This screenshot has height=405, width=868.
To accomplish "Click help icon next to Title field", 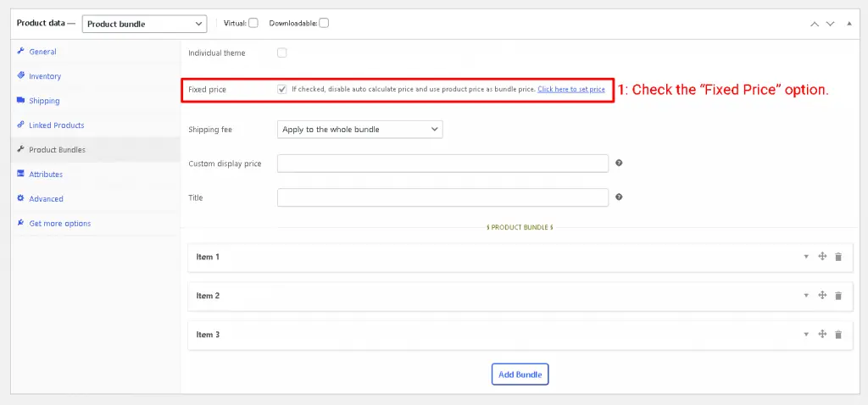I will tap(619, 197).
